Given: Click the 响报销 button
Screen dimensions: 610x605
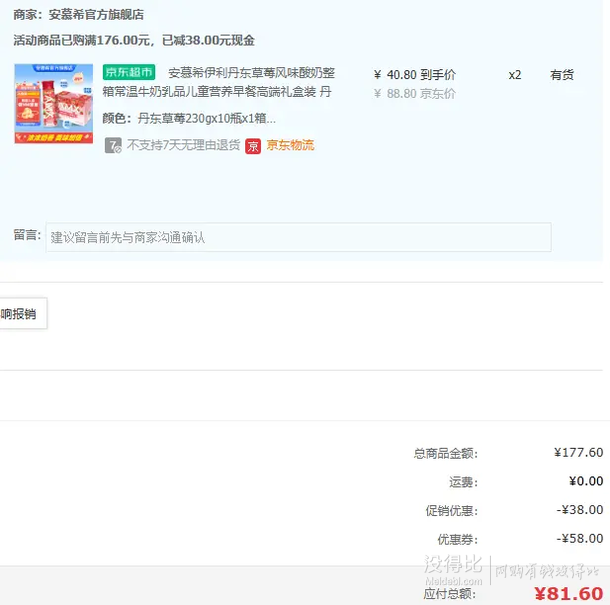Looking at the screenshot, I should click(23, 314).
